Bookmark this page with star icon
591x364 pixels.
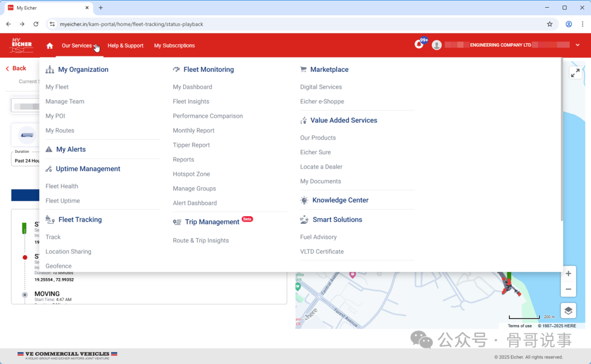[549, 24]
